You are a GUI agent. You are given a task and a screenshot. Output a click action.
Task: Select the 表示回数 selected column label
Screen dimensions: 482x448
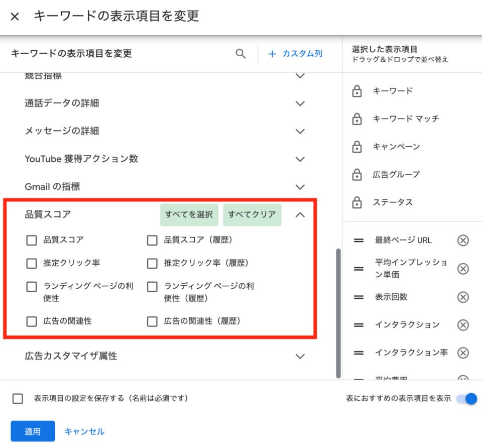[x=391, y=297]
